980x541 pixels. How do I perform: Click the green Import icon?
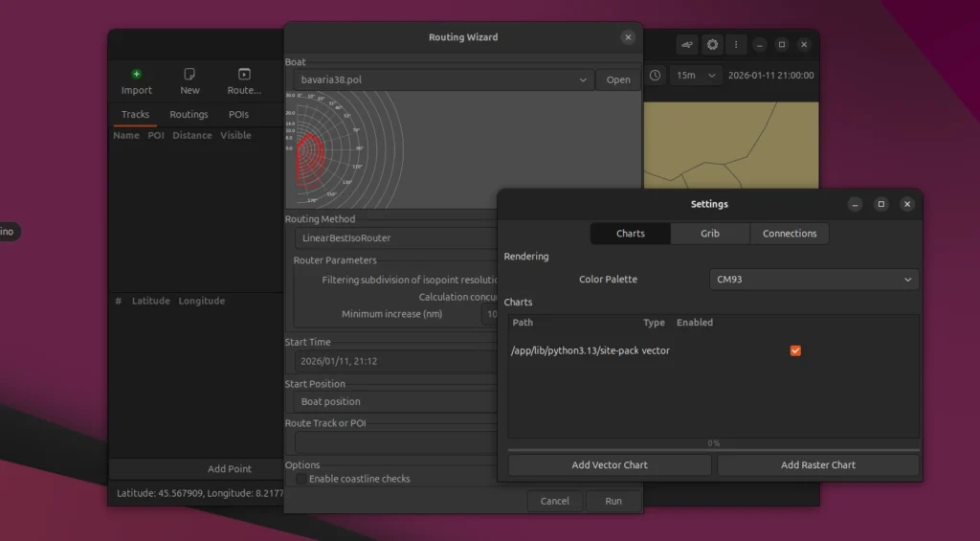pos(136,75)
